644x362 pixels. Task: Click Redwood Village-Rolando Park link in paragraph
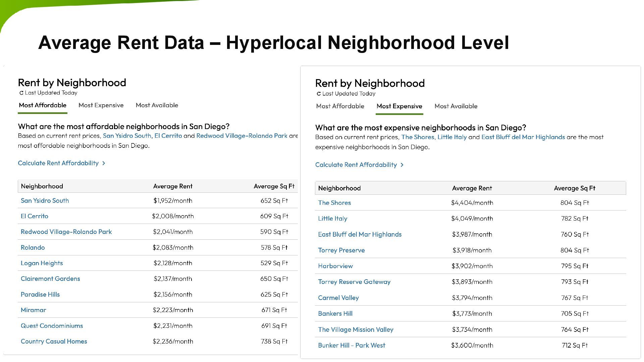click(x=242, y=136)
